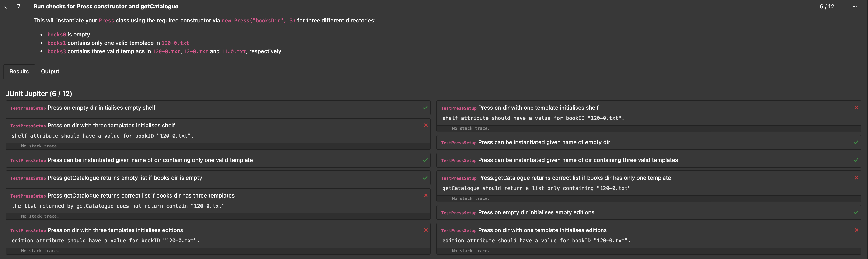Select the Results tab
The width and height of the screenshot is (868, 259).
[x=19, y=71]
